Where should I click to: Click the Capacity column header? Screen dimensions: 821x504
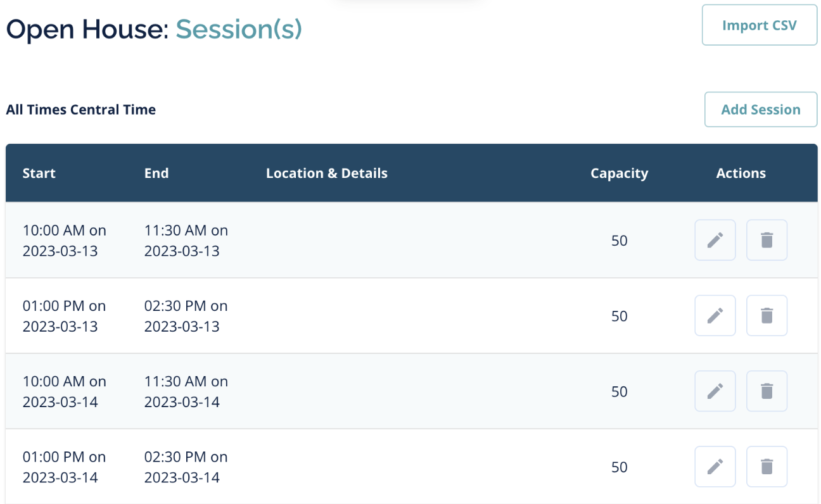pos(619,173)
